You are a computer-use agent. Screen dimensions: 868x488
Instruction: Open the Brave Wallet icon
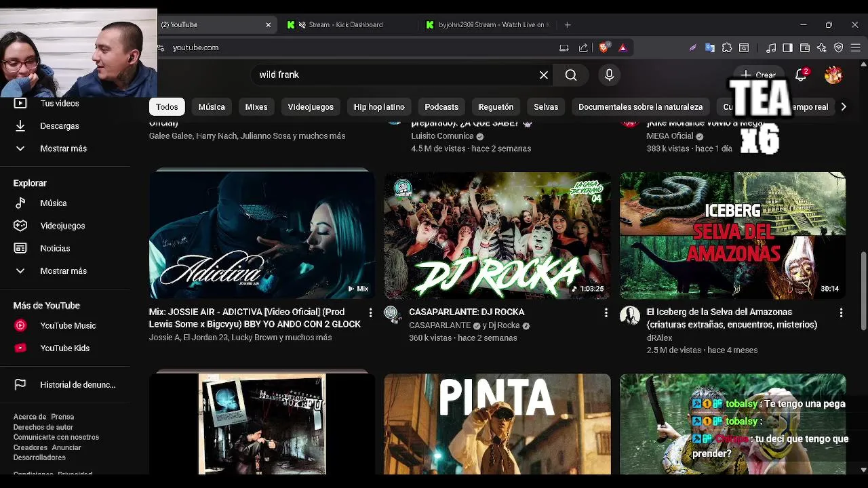click(805, 47)
